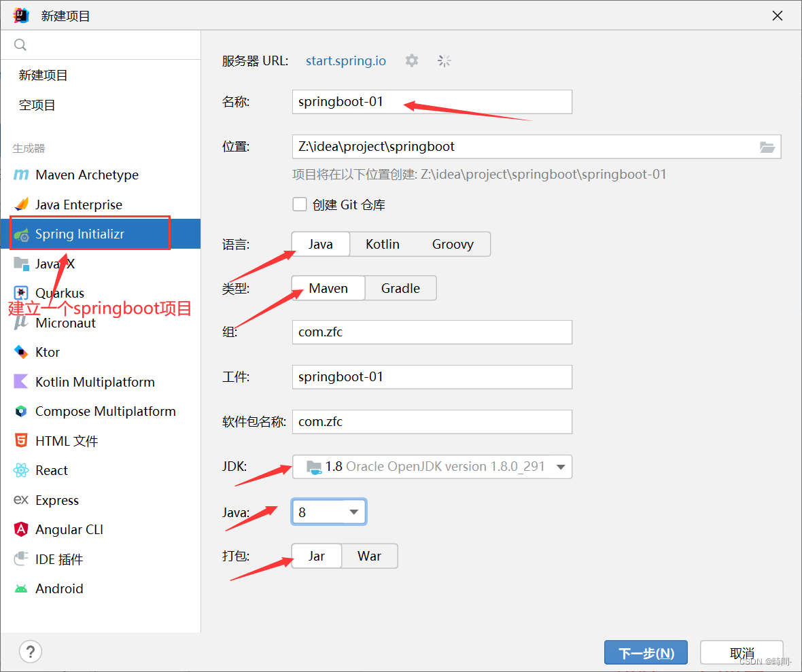Click the JavaFX folder icon
This screenshot has height=672, width=802.
click(21, 264)
